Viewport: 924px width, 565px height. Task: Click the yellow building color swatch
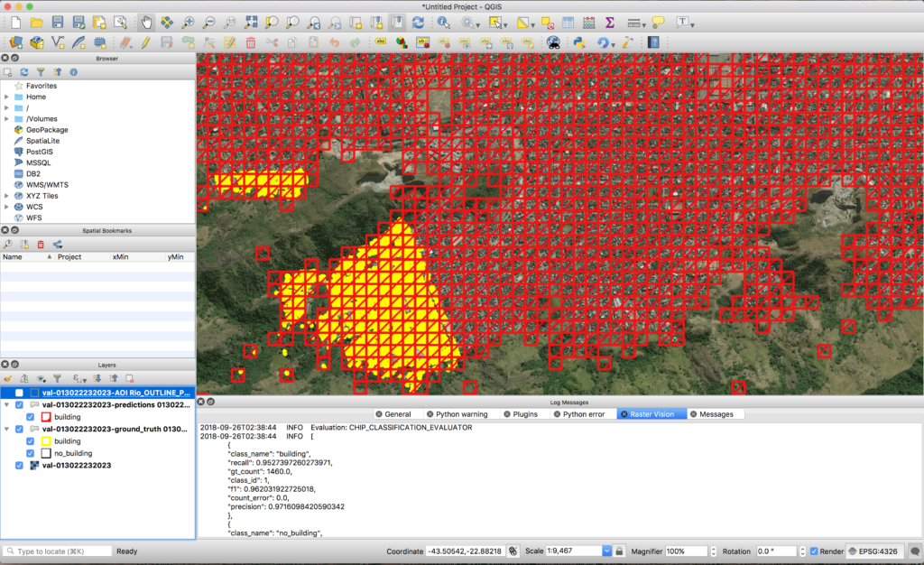tap(46, 441)
